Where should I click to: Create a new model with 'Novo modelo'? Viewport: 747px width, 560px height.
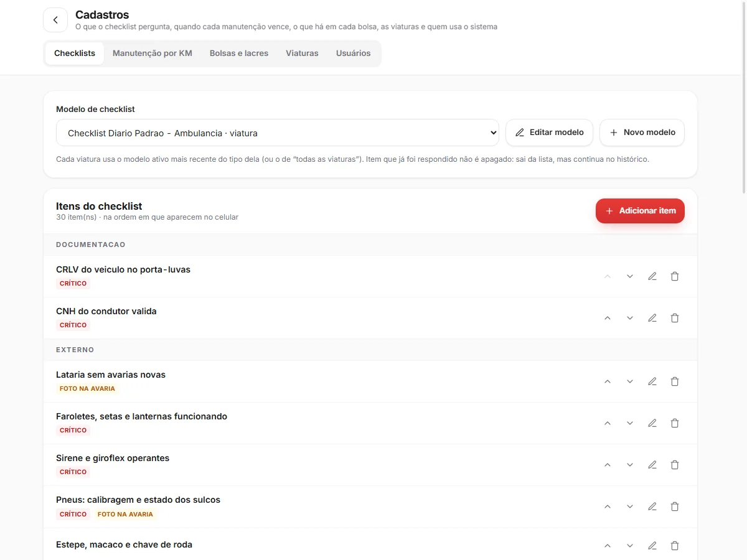642,133
